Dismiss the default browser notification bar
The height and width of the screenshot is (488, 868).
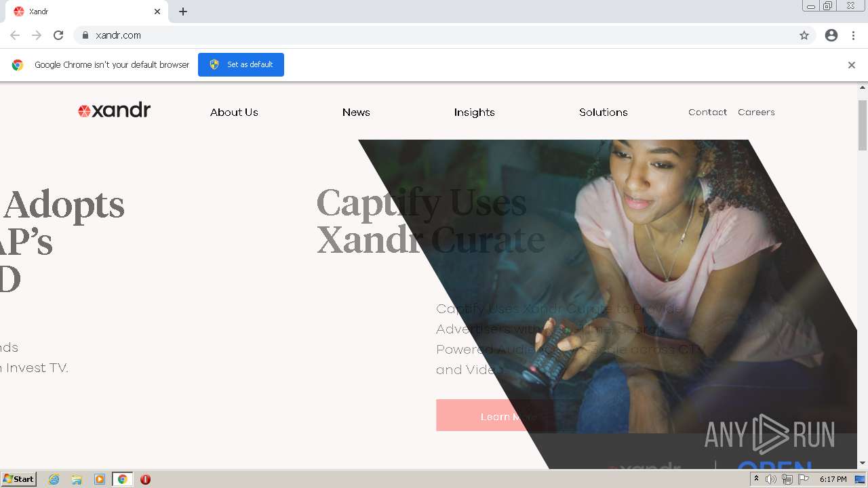pos(852,65)
